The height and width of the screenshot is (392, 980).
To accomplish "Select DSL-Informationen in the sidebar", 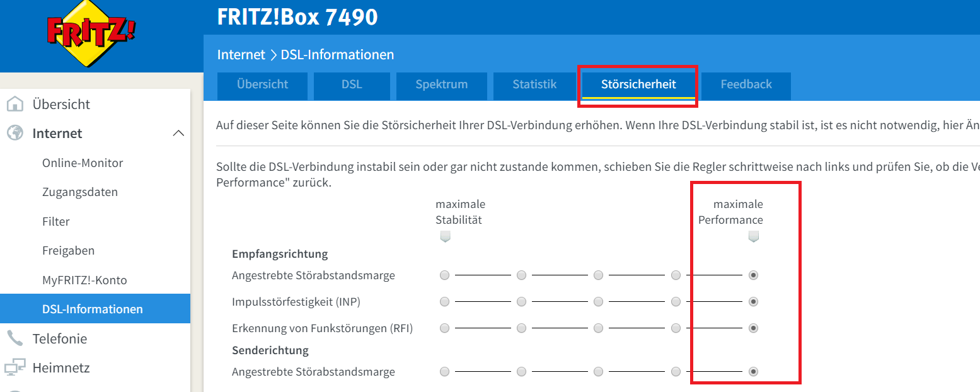I will [x=95, y=309].
